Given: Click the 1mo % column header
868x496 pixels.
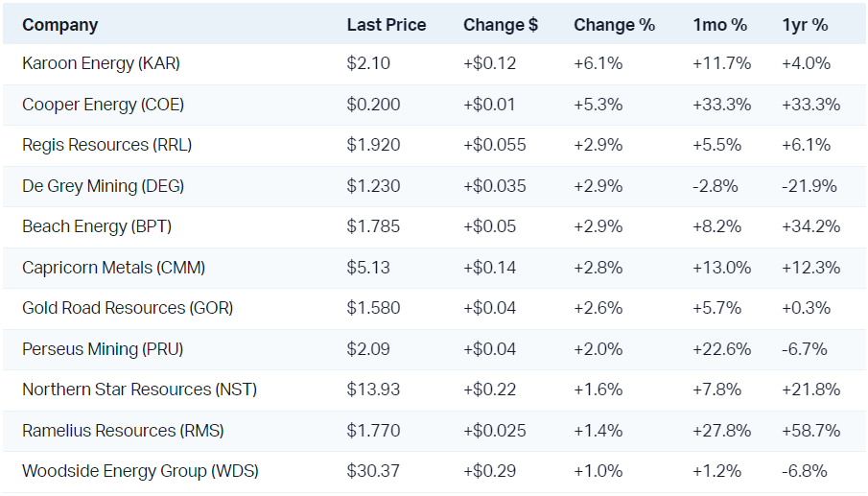Looking at the screenshot, I should point(719,25).
